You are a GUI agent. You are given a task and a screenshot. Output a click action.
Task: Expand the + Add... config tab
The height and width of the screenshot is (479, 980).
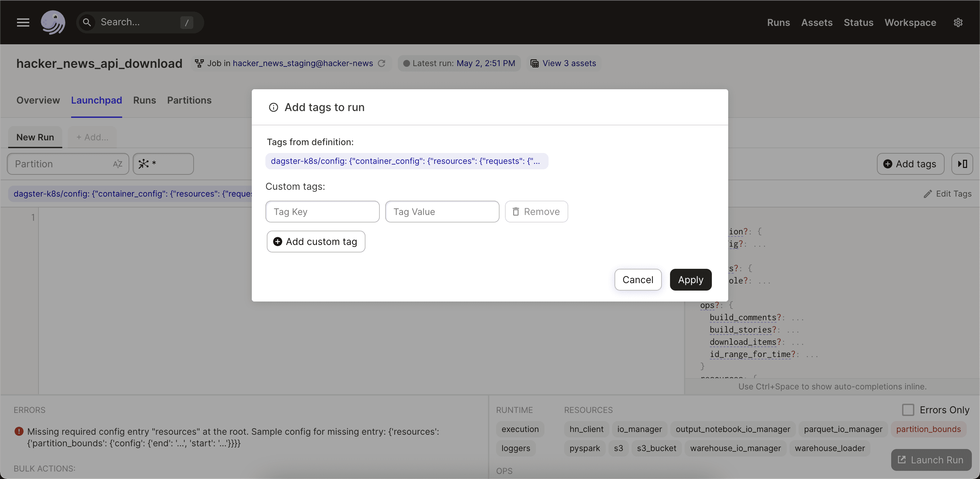(x=92, y=137)
